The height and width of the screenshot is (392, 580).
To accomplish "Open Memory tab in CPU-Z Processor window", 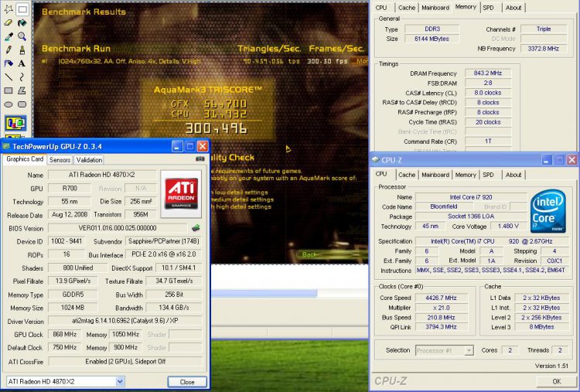I will (466, 175).
